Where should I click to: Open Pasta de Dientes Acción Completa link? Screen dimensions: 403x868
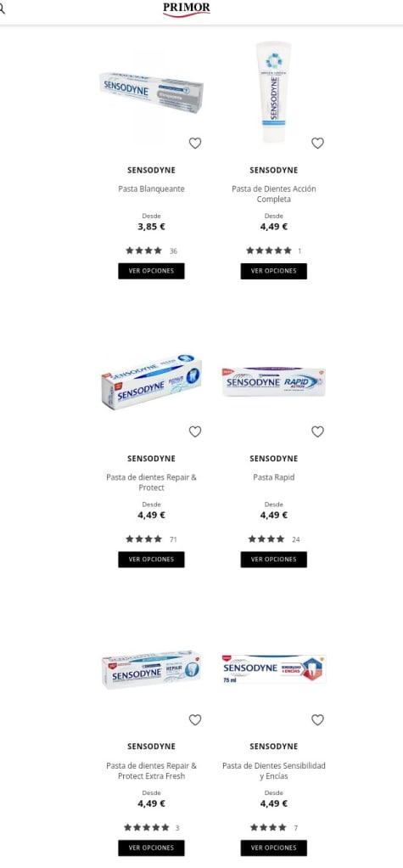coord(274,194)
